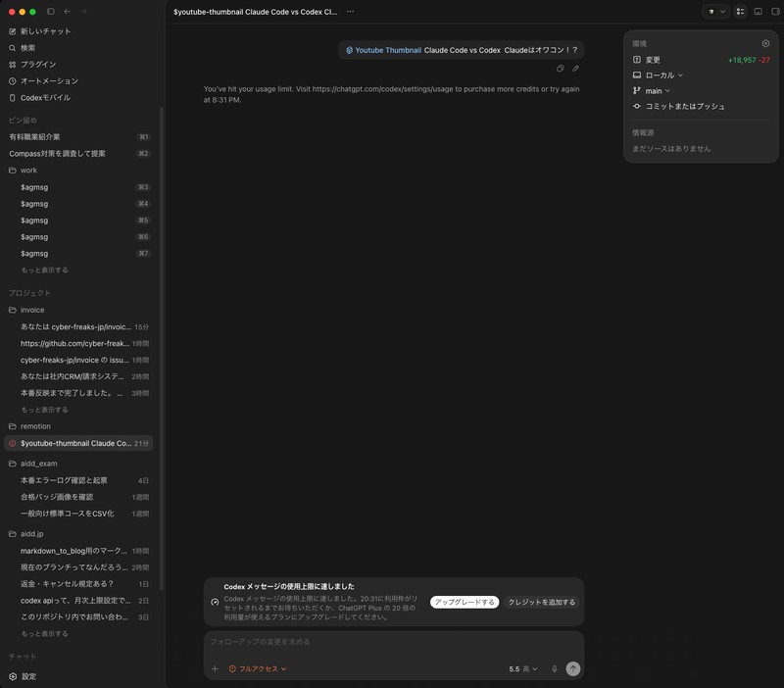The height and width of the screenshot is (688, 784).
Task: Open thread あなたは cyber-freaks-jp/invoic...
Action: [x=80, y=326]
